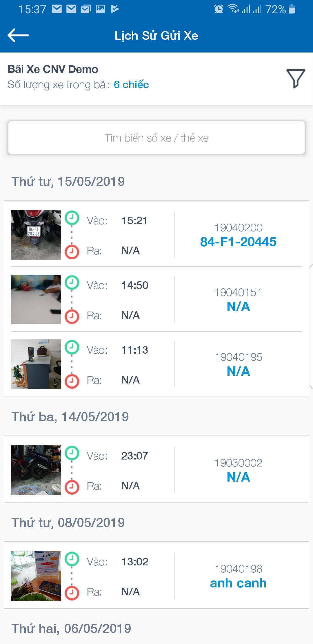The height and width of the screenshot is (644, 313).
Task: Tap the "6 chiếc" vehicle count
Action: 131,85
